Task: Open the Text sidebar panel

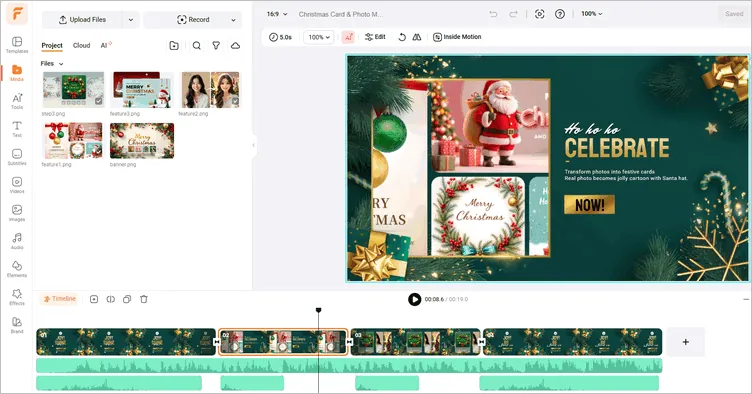Action: 17,129
